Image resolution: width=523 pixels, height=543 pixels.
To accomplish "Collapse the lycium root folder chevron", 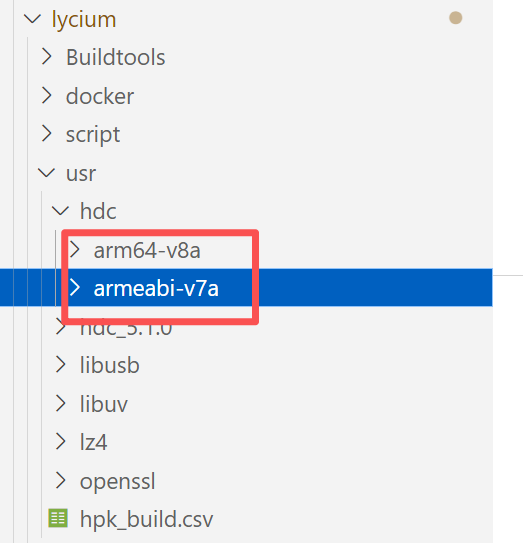I will pos(33,19).
